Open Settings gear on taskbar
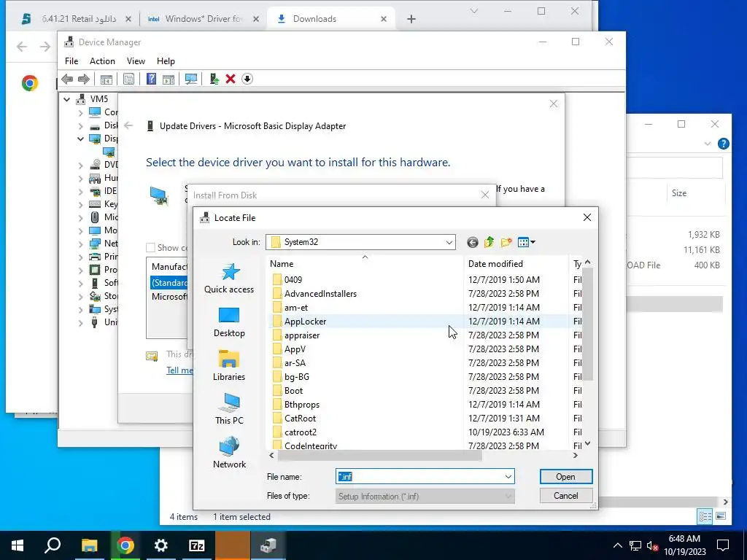747x560 pixels. click(x=161, y=545)
